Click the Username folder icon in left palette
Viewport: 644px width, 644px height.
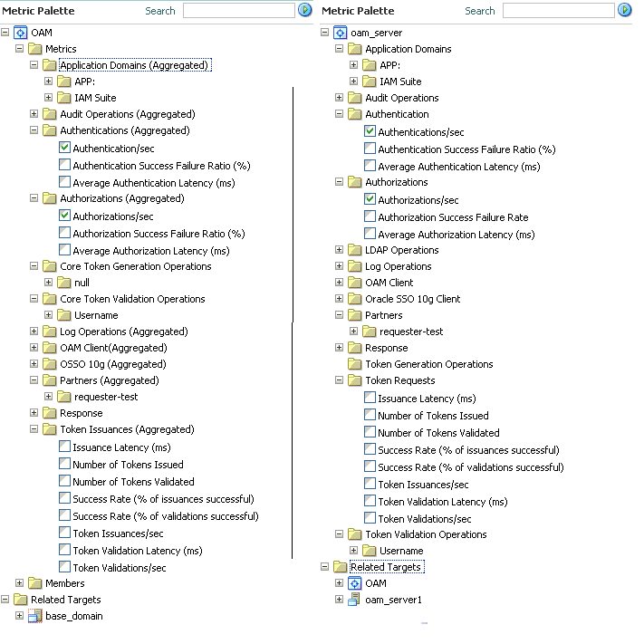pyautogui.click(x=64, y=315)
